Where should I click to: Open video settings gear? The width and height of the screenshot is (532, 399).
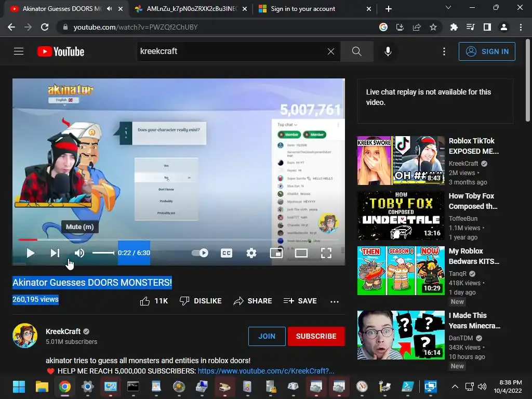click(x=251, y=253)
